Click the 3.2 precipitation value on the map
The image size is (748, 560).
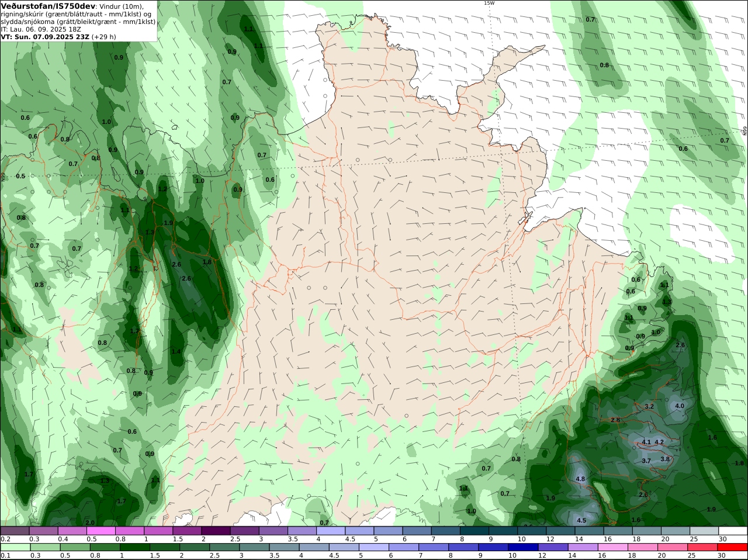(649, 406)
